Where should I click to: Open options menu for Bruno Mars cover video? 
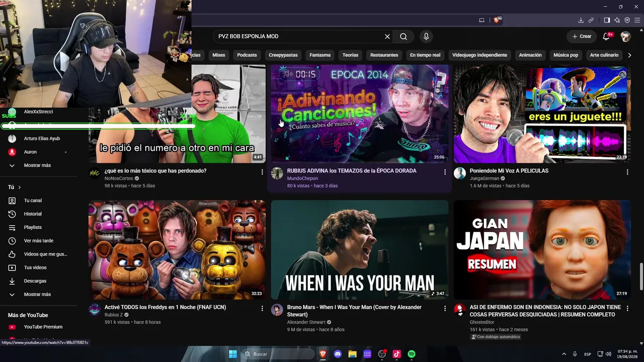pos(445,308)
